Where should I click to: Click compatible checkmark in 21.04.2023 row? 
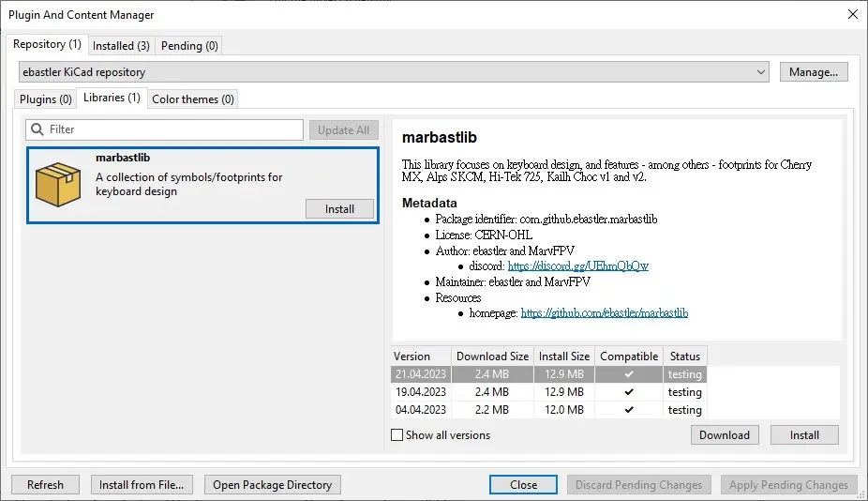(x=629, y=374)
